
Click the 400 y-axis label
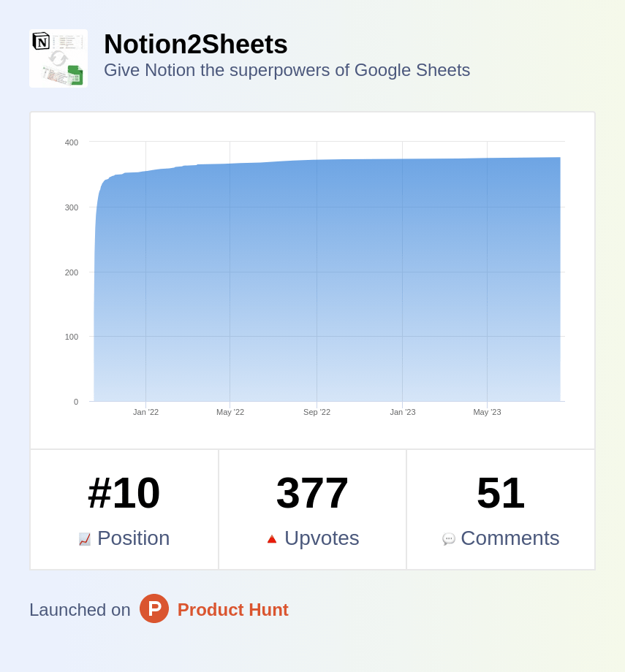[x=72, y=142]
